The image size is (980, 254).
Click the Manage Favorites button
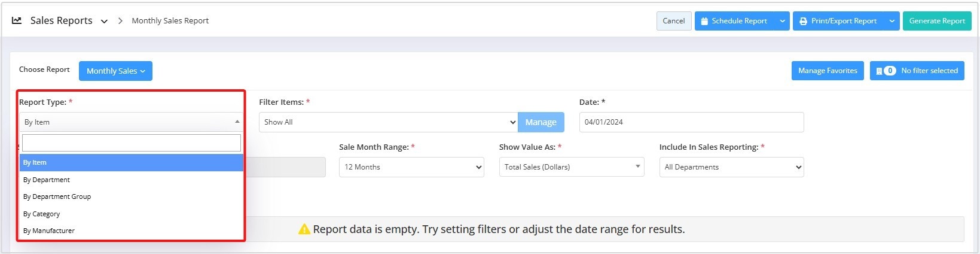(x=828, y=71)
